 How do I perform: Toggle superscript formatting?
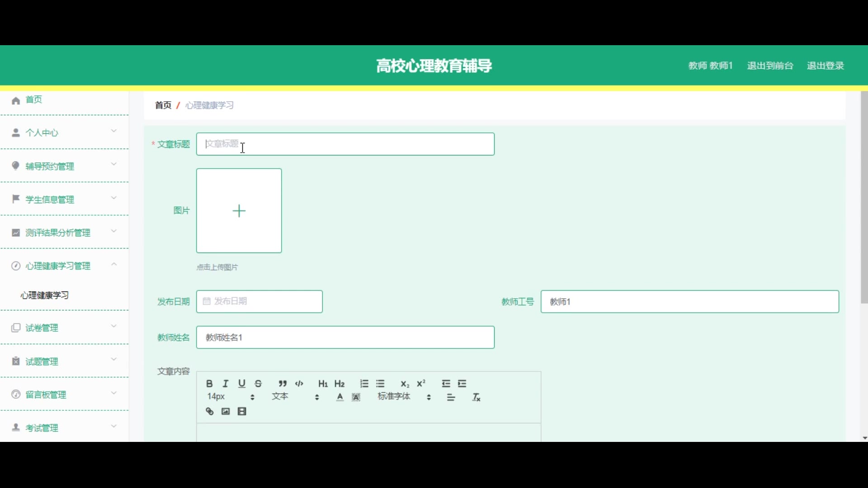(x=421, y=384)
